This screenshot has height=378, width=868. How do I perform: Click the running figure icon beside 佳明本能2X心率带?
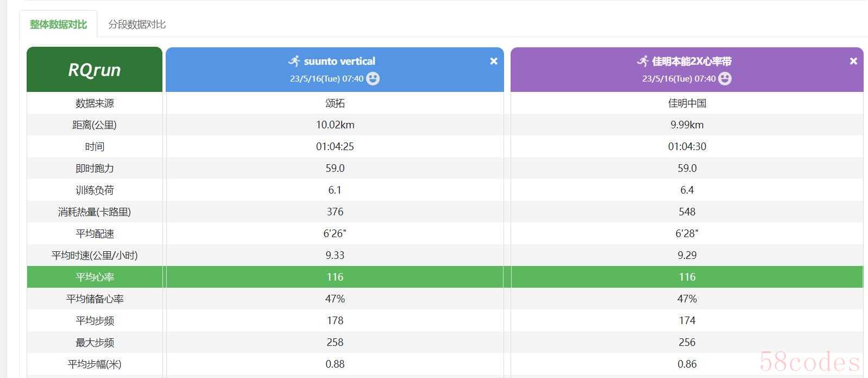643,61
